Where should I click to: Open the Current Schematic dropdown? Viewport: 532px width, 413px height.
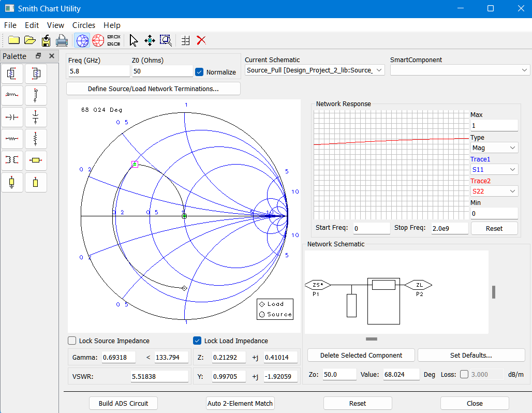315,70
